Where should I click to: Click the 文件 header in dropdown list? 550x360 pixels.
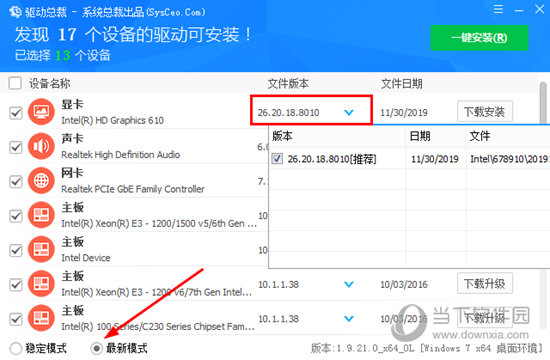click(x=480, y=136)
